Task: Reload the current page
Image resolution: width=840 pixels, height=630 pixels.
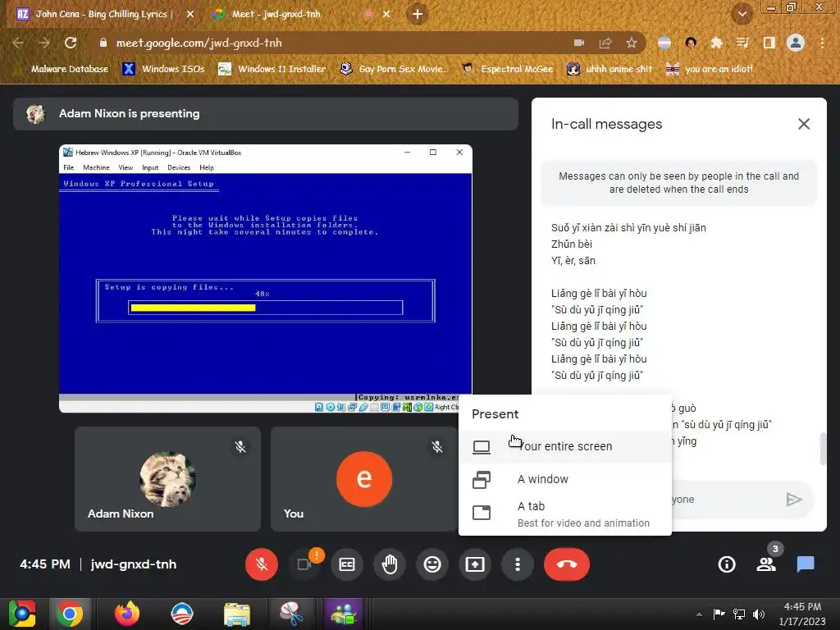Action: click(71, 43)
